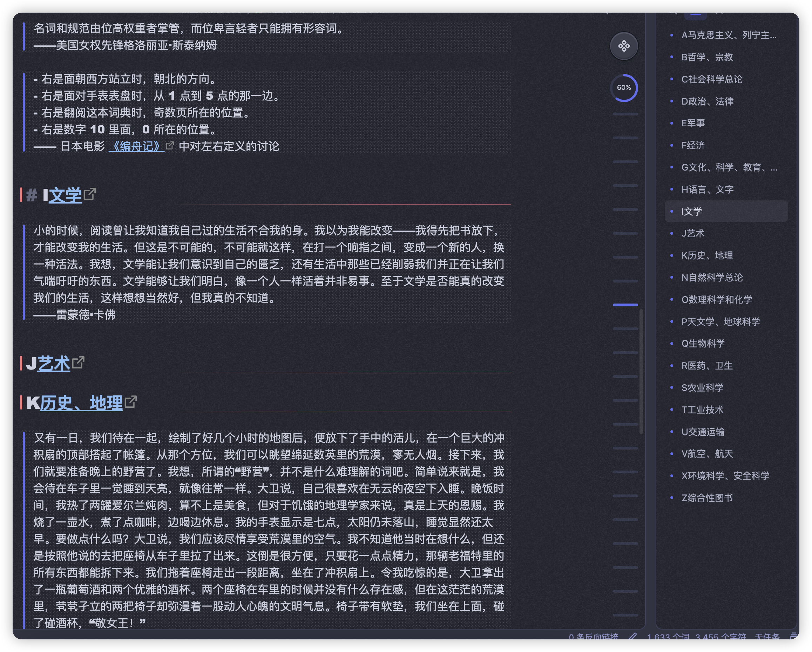
Task: Navigate to P天文学、地球科学 outline item
Action: click(x=720, y=321)
